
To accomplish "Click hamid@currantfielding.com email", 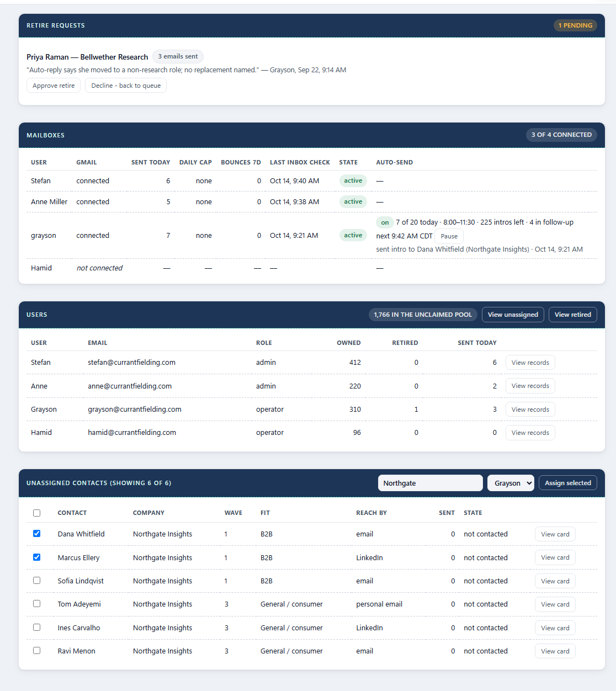I will [x=132, y=433].
